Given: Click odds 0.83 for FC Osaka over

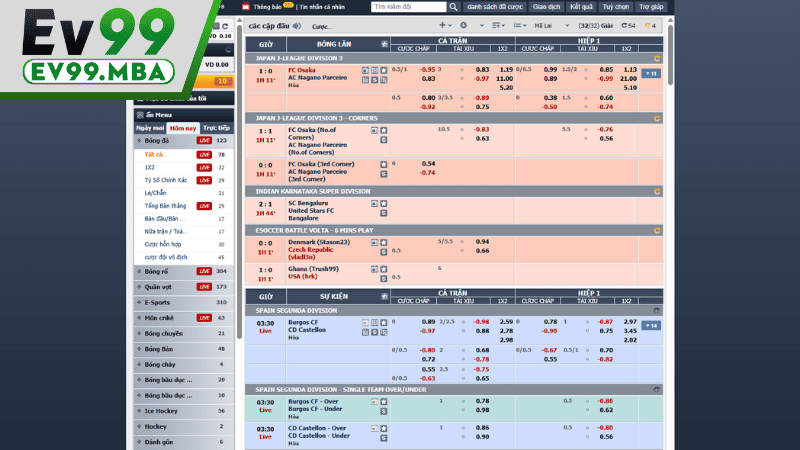Looking at the screenshot, I should pos(483,69).
